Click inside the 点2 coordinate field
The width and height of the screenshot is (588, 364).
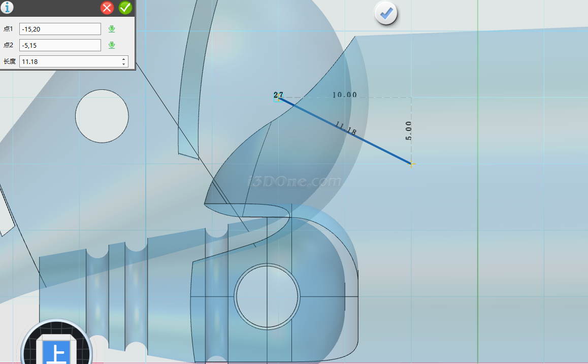[60, 45]
